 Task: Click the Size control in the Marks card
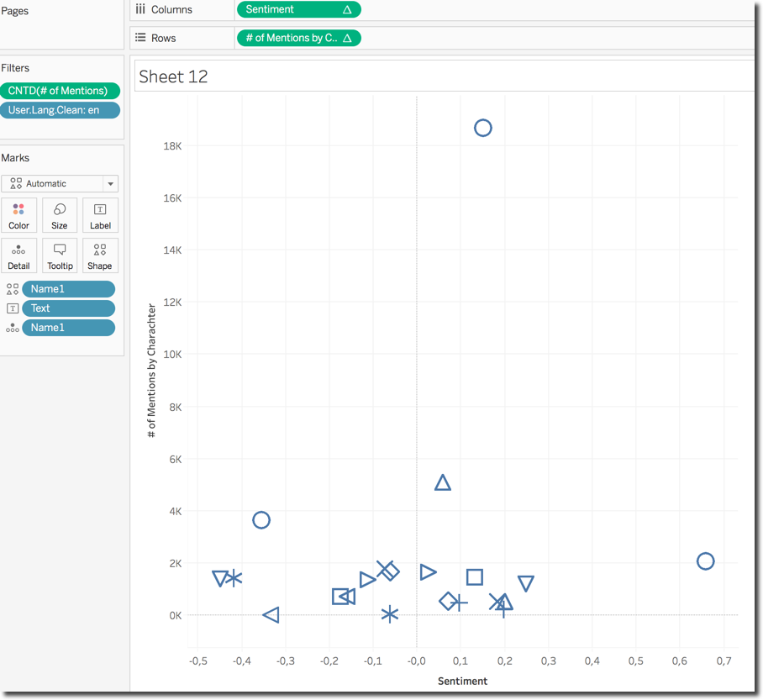coord(59,214)
